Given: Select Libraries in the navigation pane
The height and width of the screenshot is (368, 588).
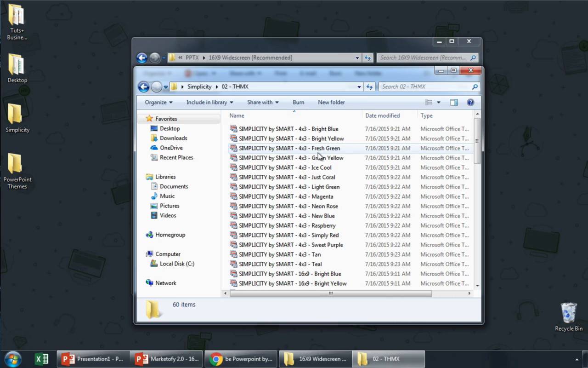Looking at the screenshot, I should pos(165,177).
